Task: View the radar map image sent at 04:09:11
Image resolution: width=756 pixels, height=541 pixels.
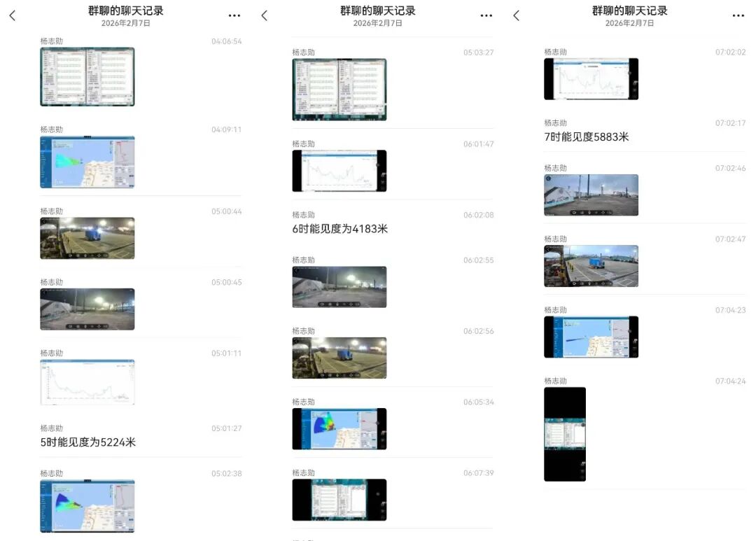Action: pos(87,162)
